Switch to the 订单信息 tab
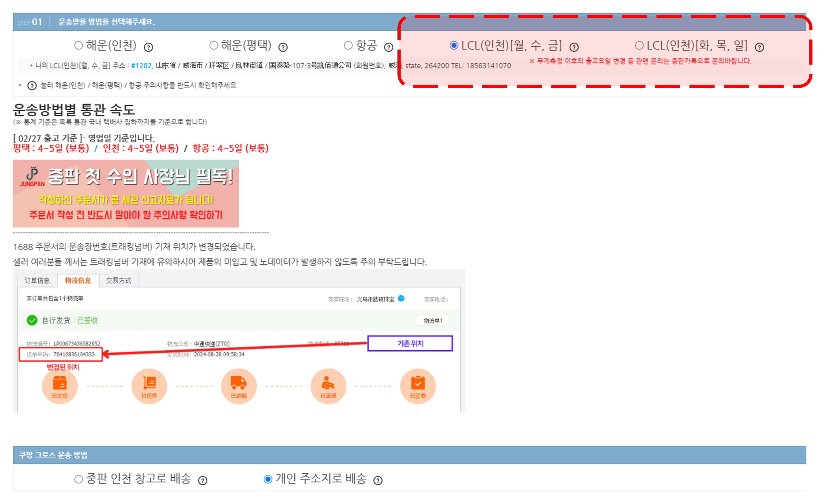This screenshot has height=504, width=825. pyautogui.click(x=37, y=280)
